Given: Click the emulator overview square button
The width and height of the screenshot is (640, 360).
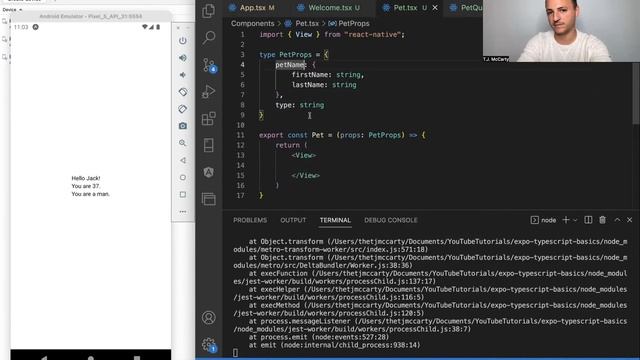Looking at the screenshot, I should [182, 194].
